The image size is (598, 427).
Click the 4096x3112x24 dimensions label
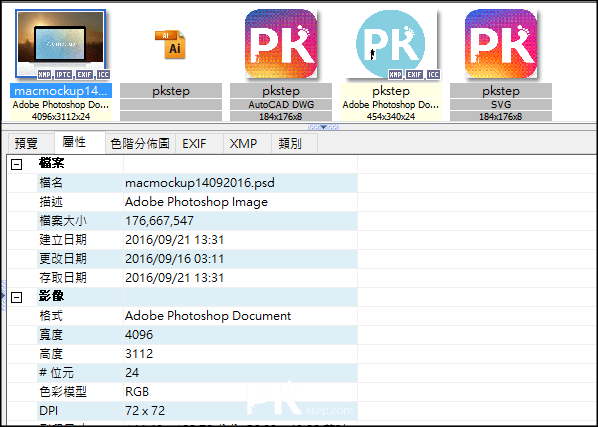point(61,116)
